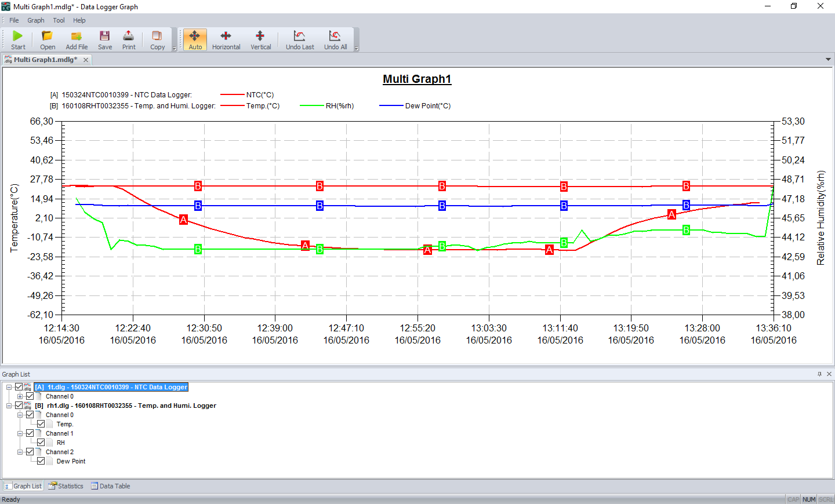
Task: Toggle the RH channel checkbox
Action: [41, 443]
